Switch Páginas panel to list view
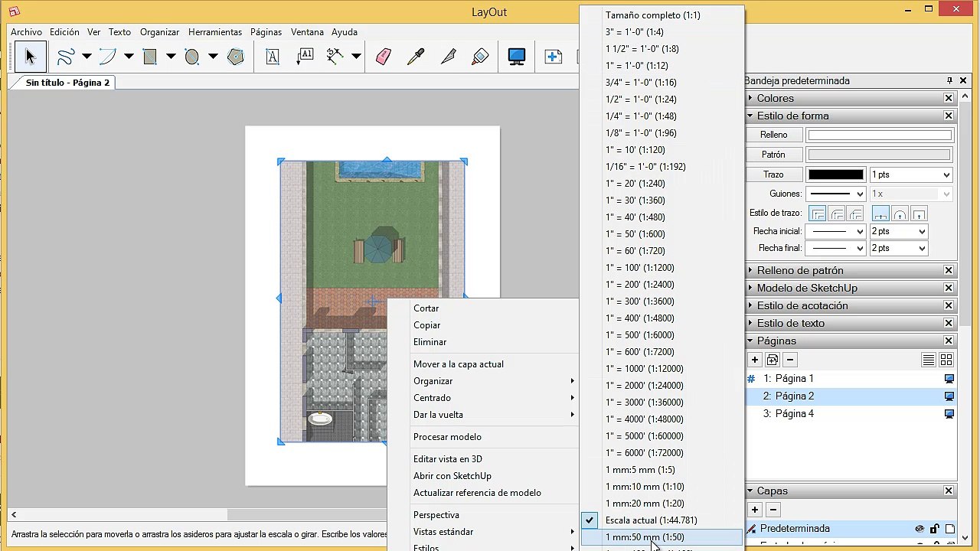 pos(928,360)
